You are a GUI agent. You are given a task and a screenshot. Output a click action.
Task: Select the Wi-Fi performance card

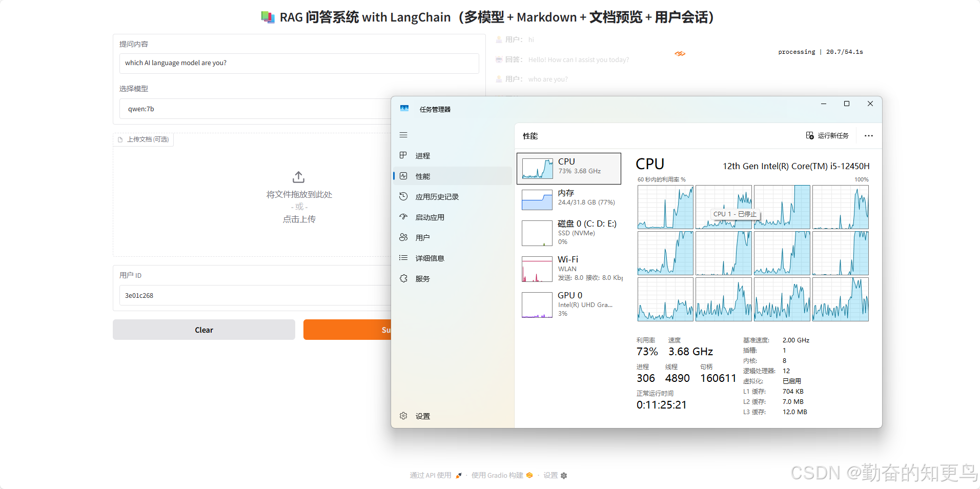pos(569,269)
